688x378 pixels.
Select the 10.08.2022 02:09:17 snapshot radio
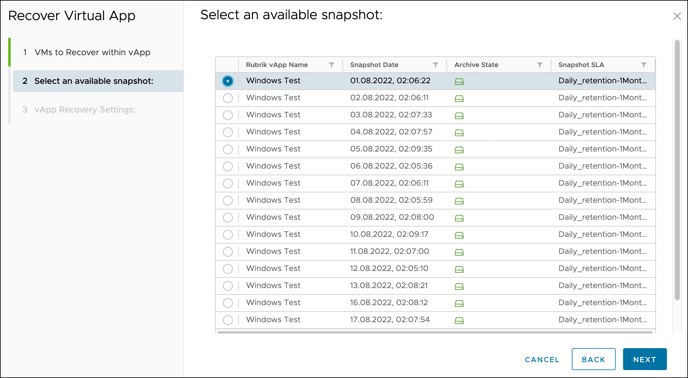pos(227,234)
